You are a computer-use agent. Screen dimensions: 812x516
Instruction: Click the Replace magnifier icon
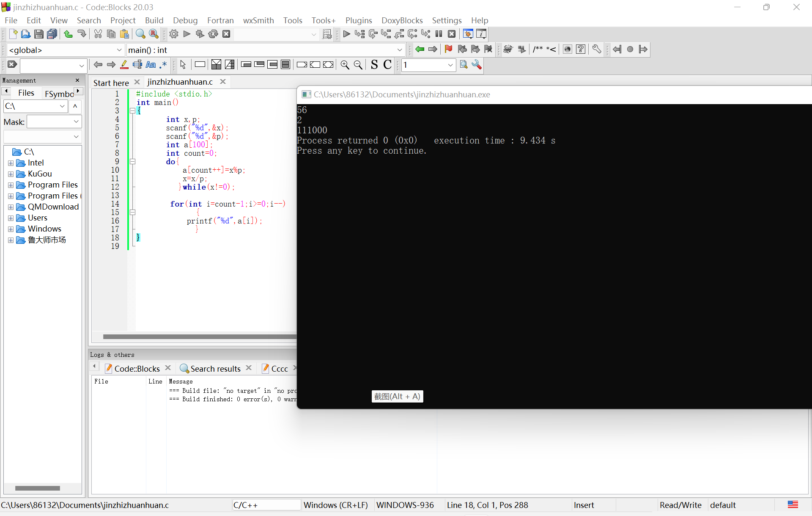point(154,34)
